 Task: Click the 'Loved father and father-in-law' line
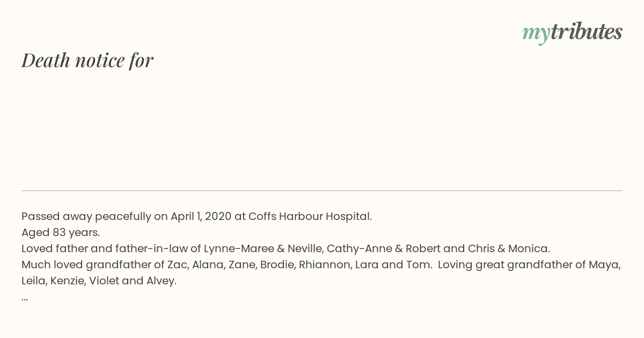286,248
